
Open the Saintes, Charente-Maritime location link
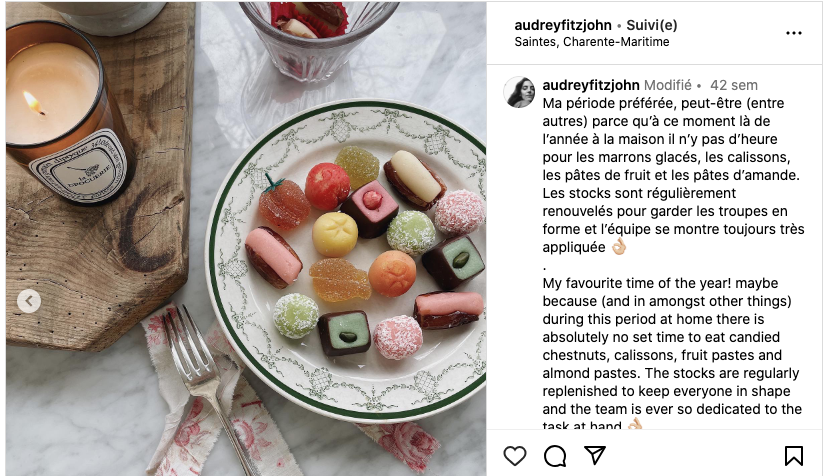click(x=592, y=42)
